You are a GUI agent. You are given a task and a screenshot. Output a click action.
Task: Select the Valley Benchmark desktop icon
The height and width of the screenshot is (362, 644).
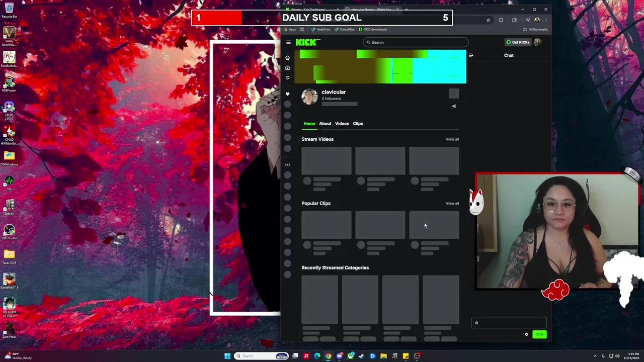point(9,37)
